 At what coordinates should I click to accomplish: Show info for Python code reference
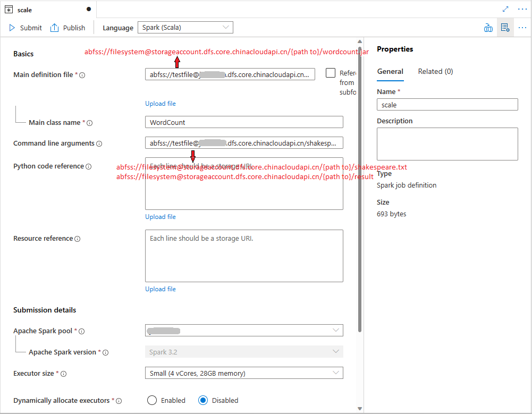pos(89,166)
